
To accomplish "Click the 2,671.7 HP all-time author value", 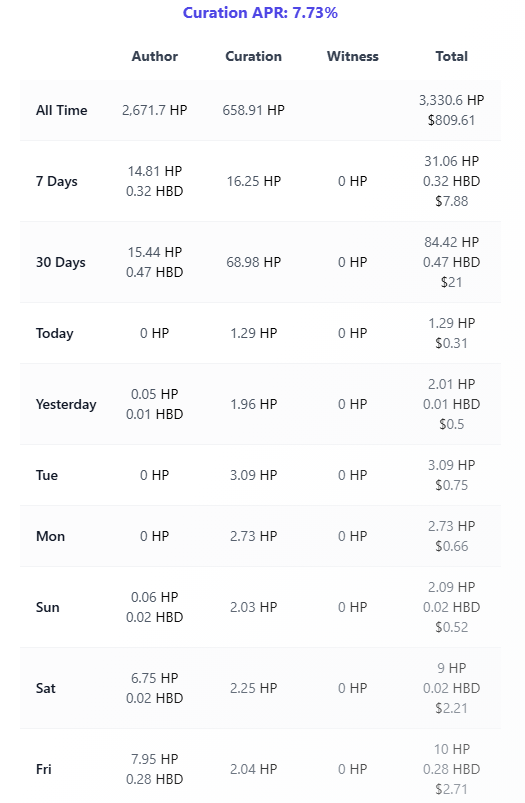I will 155,110.
